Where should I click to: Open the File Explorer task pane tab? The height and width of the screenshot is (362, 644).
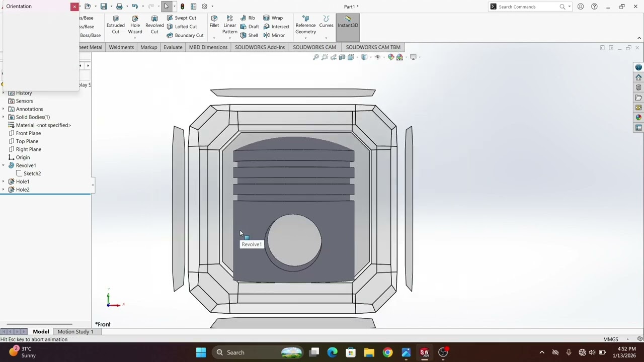coord(638,98)
